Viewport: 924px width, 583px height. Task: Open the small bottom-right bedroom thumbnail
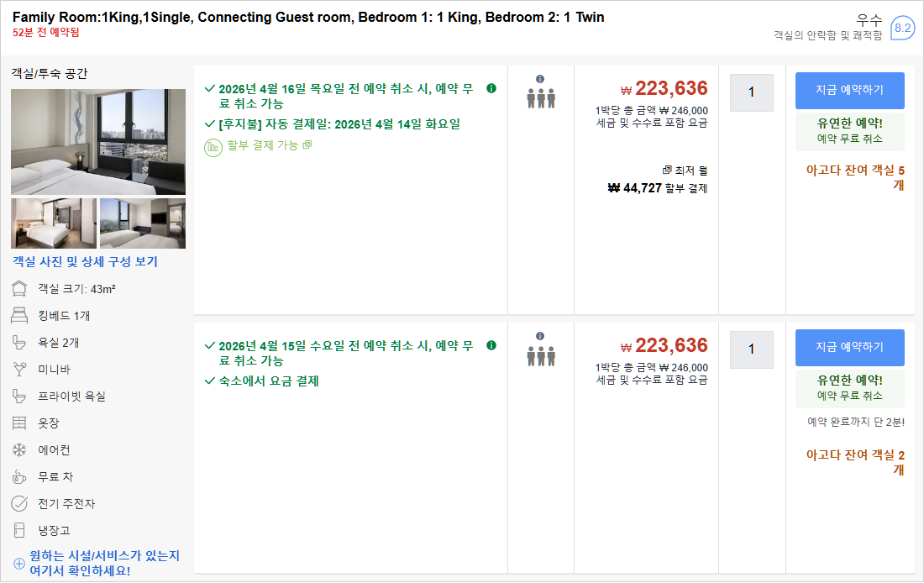[143, 223]
